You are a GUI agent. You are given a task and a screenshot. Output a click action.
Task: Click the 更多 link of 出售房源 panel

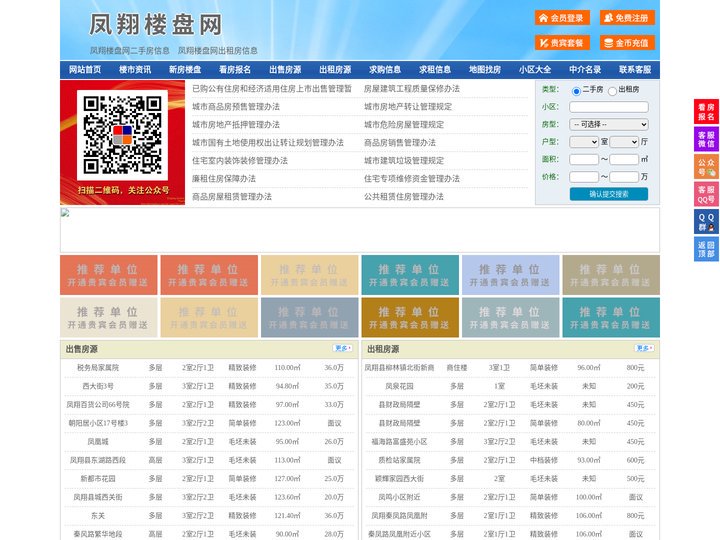point(343,349)
